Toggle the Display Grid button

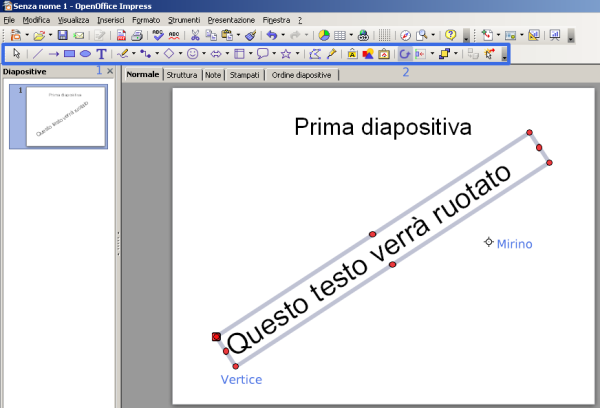click(384, 35)
